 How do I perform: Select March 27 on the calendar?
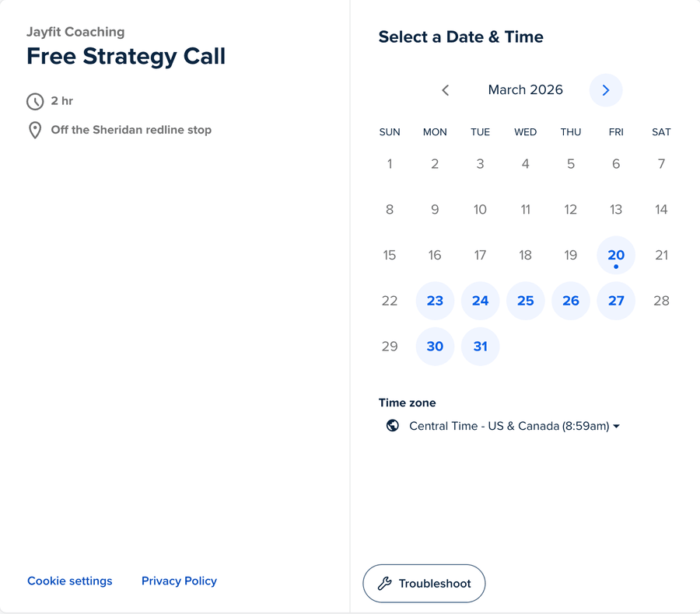pyautogui.click(x=615, y=301)
